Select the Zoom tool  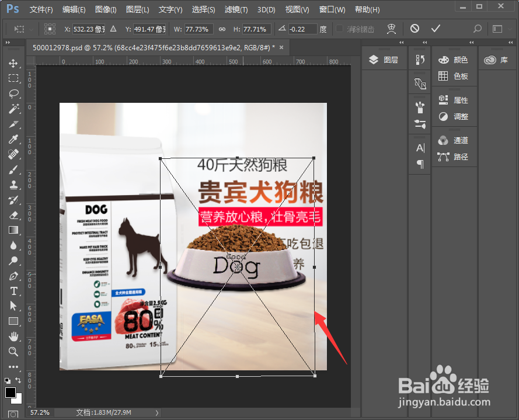click(x=13, y=352)
